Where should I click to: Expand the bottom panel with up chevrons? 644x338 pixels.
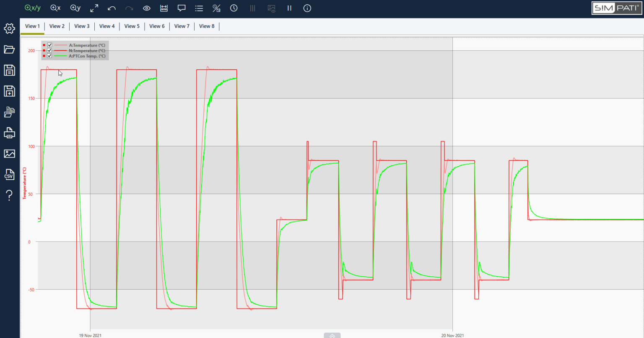tap(332, 335)
